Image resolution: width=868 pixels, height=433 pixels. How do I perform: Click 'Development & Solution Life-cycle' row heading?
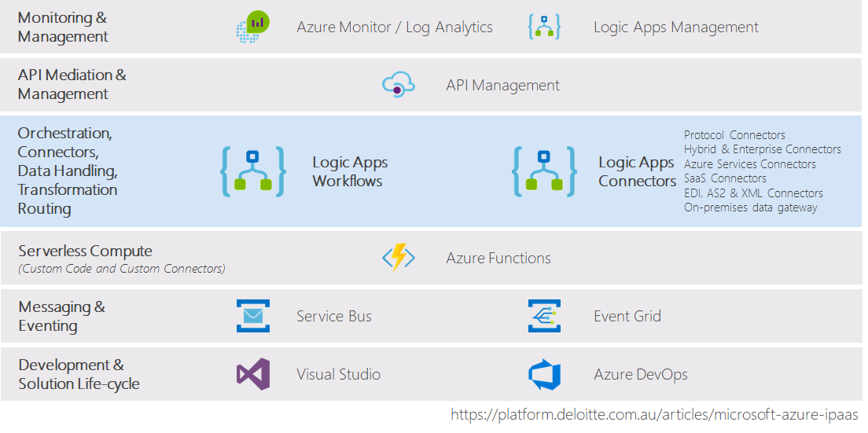tap(79, 374)
